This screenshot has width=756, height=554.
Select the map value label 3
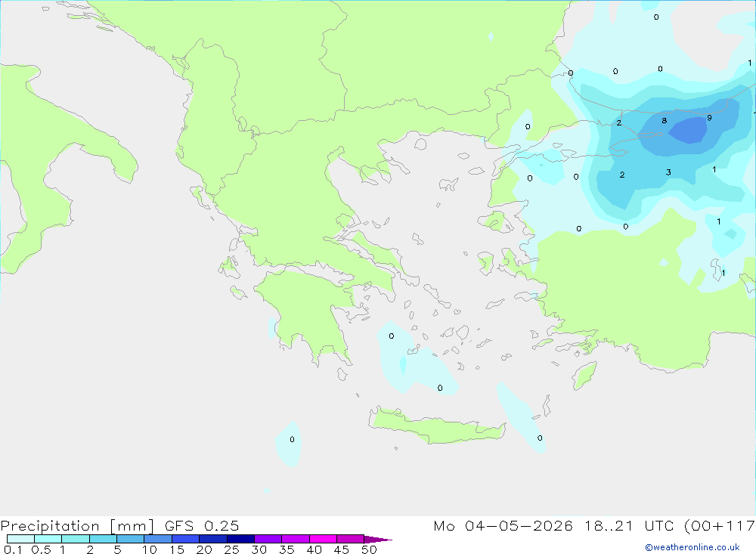click(668, 172)
